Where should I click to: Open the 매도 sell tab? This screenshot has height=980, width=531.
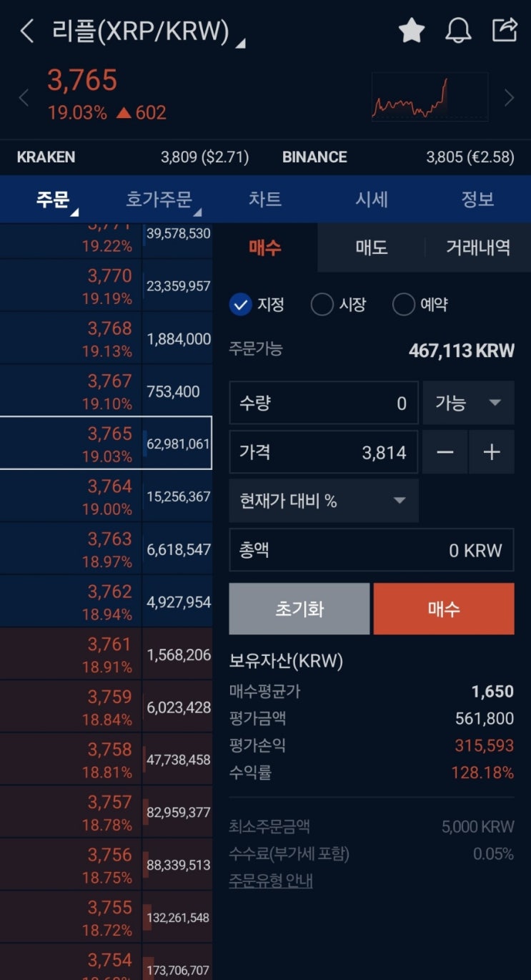pyautogui.click(x=371, y=248)
